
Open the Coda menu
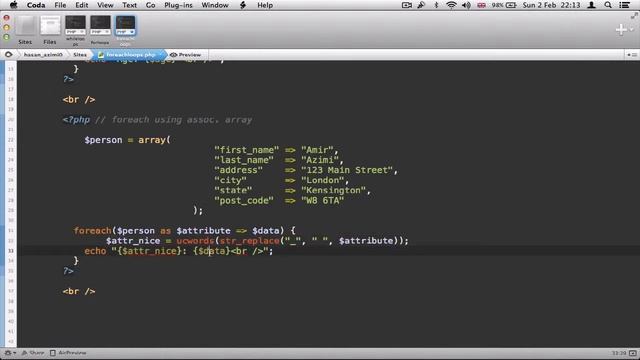pos(36,5)
